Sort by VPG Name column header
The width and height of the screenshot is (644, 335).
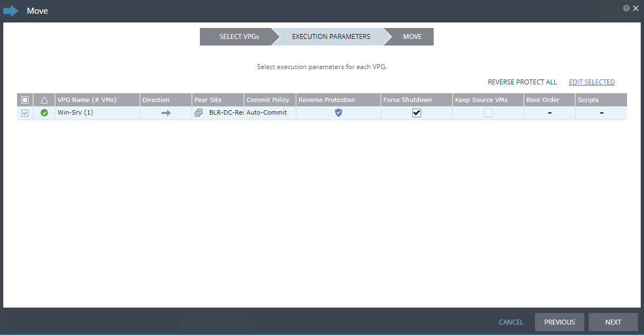(x=97, y=100)
